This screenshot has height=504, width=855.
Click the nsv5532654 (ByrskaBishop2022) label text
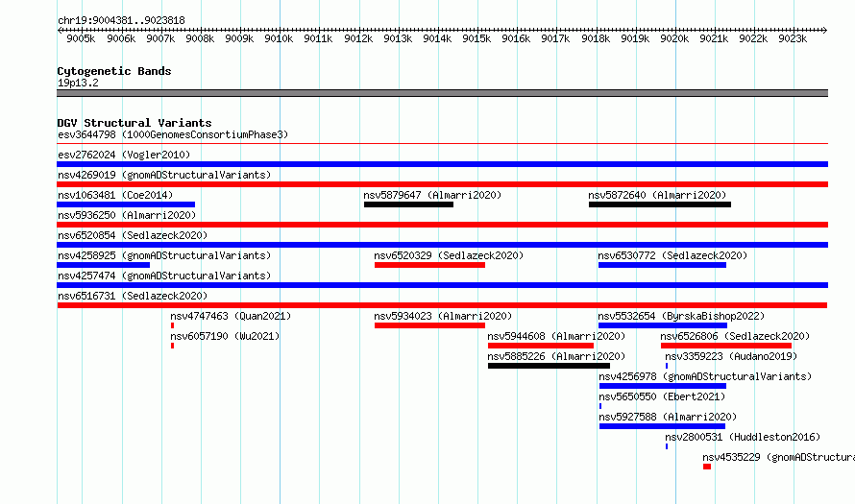tap(681, 316)
